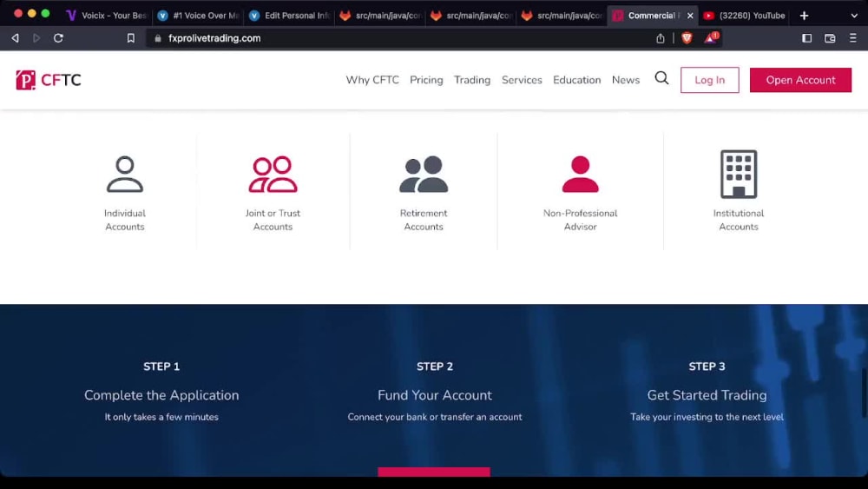
Task: Click the STEP 1 heading
Action: [161, 367]
